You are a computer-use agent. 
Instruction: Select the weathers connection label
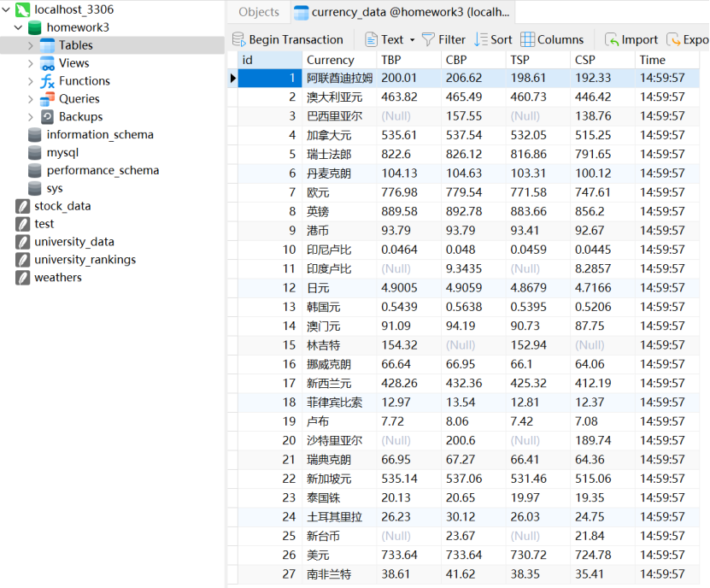pos(58,277)
